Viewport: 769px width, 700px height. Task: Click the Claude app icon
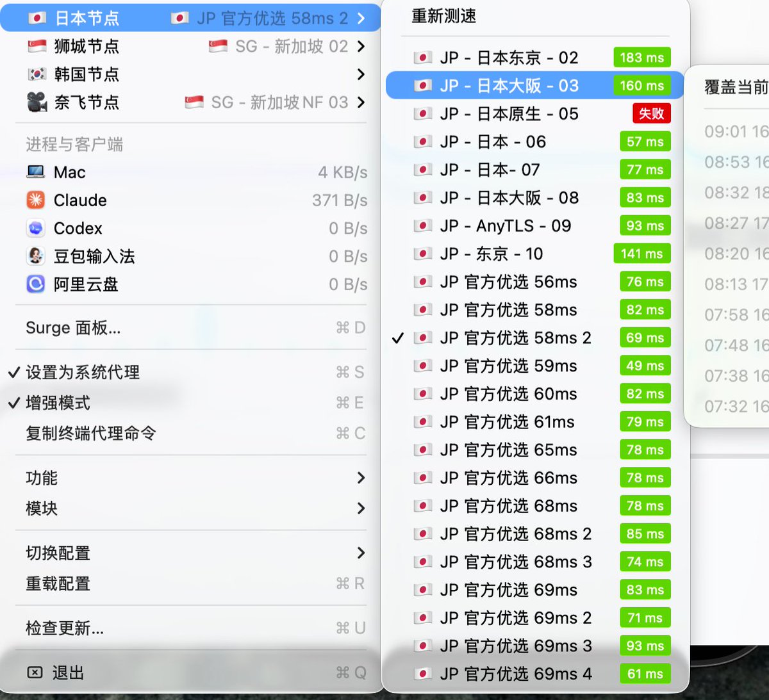click(36, 200)
